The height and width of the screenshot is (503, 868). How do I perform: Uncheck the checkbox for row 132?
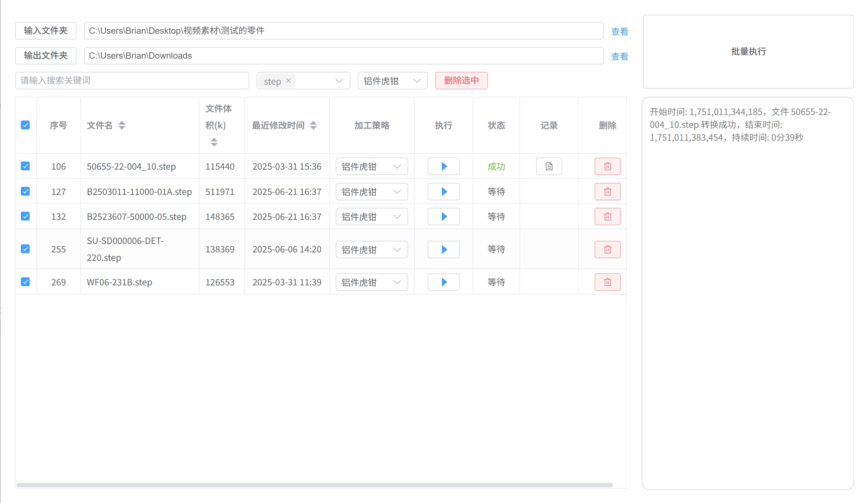click(25, 217)
